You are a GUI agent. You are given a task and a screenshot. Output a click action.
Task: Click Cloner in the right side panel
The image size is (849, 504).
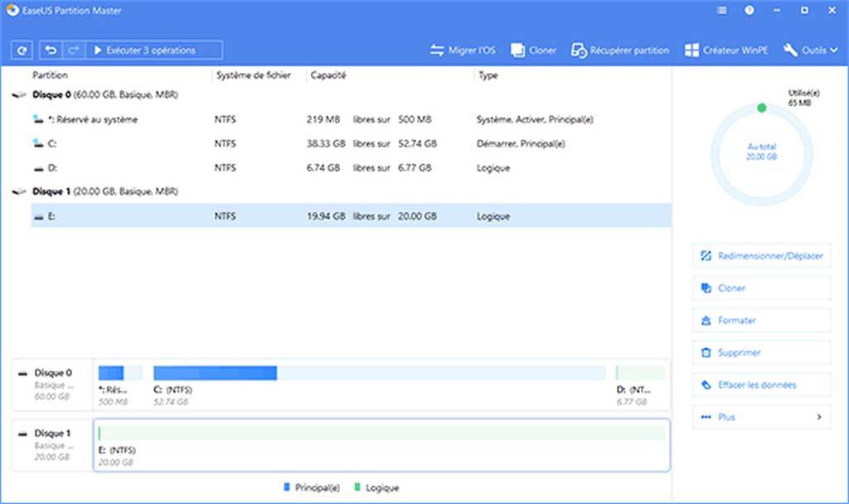point(761,288)
